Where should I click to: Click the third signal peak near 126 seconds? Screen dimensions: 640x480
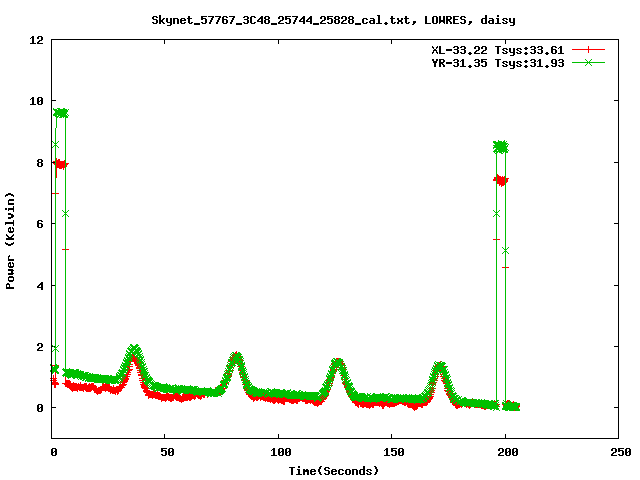pyautogui.click(x=338, y=365)
